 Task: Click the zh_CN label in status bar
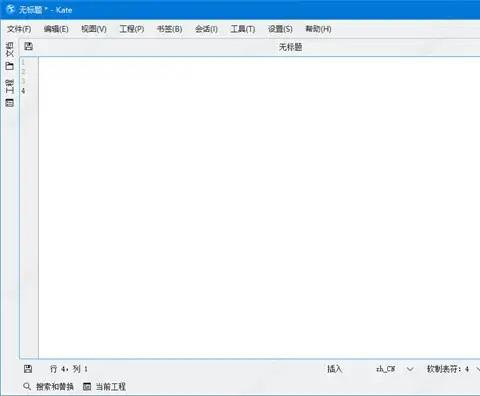point(386,369)
